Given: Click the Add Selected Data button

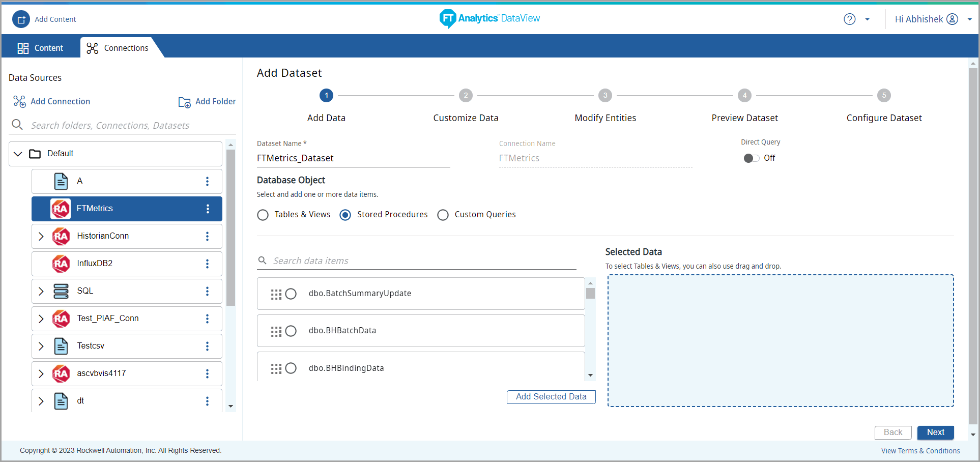Looking at the screenshot, I should click(551, 397).
